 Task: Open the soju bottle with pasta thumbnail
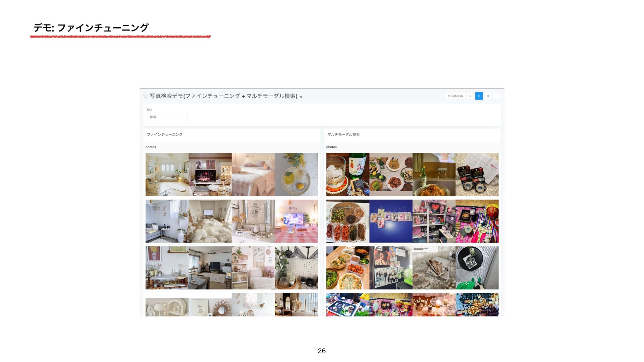[x=434, y=174]
